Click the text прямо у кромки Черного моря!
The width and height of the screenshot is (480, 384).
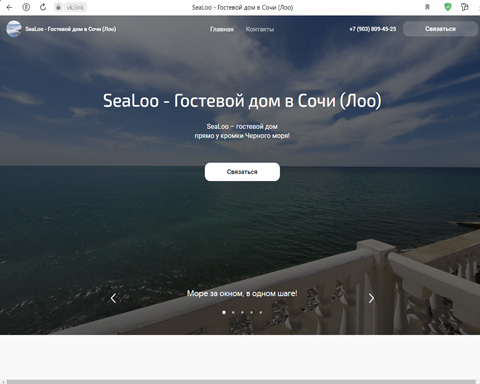(x=242, y=136)
